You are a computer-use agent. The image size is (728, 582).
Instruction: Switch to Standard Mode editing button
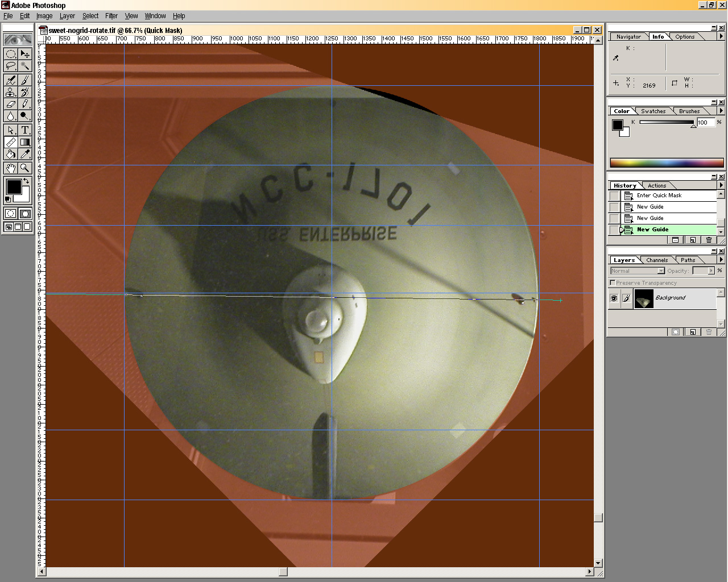coord(10,214)
